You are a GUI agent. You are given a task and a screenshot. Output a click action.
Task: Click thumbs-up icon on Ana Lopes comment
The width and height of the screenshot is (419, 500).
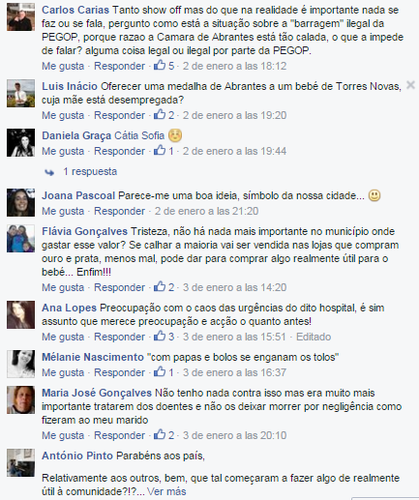pyautogui.click(x=160, y=336)
